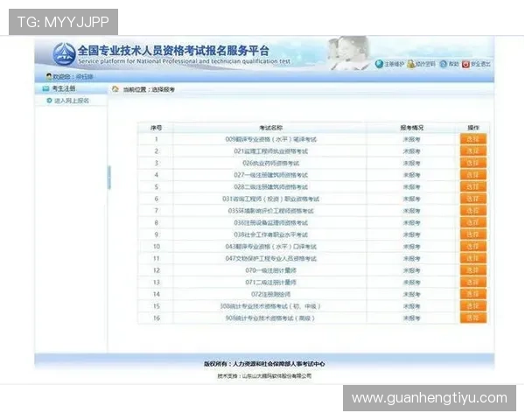Click 选择 for exam 070 一级注册计量师
Image resolution: width=525 pixels, height=420 pixels.
click(472, 270)
